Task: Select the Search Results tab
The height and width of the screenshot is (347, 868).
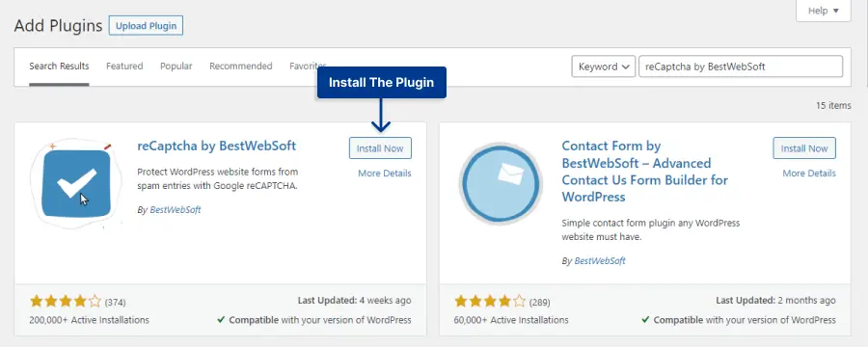Action: click(x=59, y=66)
